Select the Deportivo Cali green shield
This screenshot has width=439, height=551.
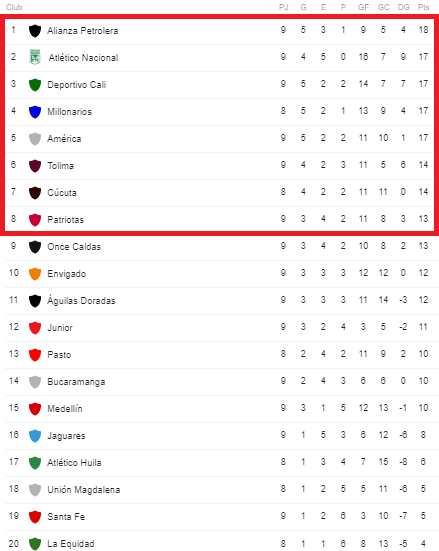[x=35, y=85]
